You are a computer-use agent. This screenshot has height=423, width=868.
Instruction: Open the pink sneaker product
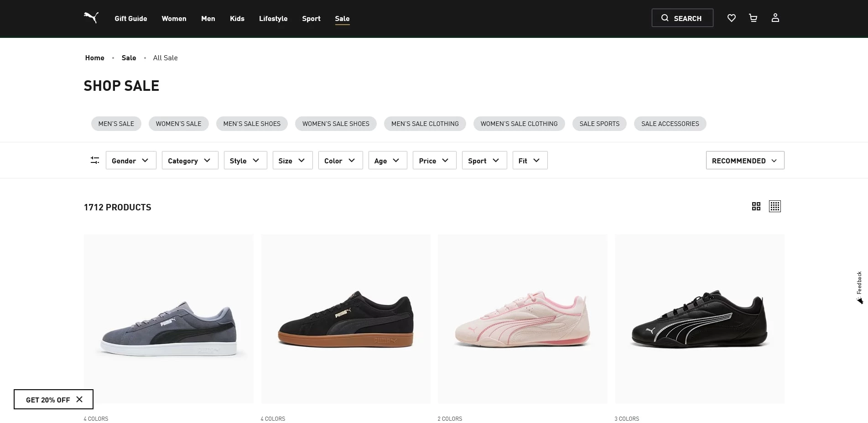point(522,319)
